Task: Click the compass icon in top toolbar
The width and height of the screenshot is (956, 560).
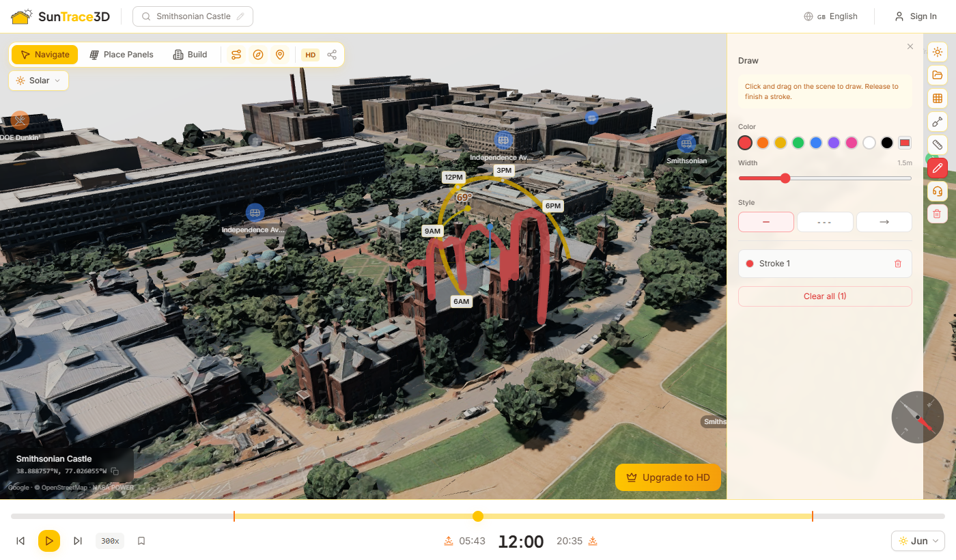Action: tap(258, 55)
